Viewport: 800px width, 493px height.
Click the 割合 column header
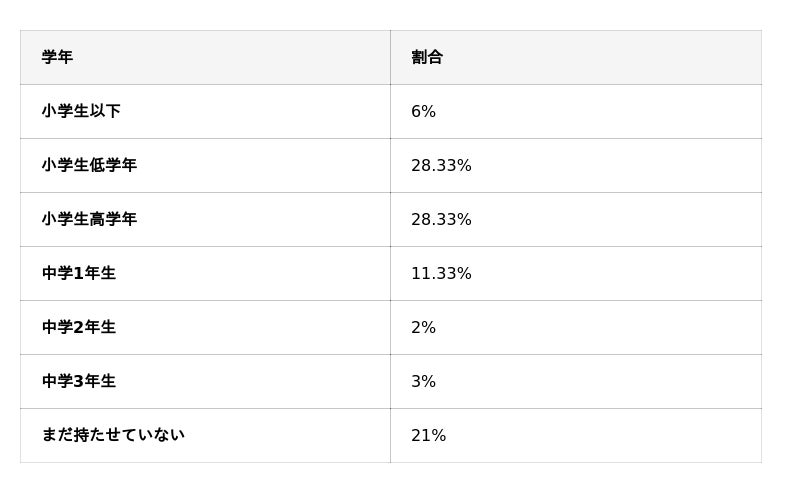427,57
